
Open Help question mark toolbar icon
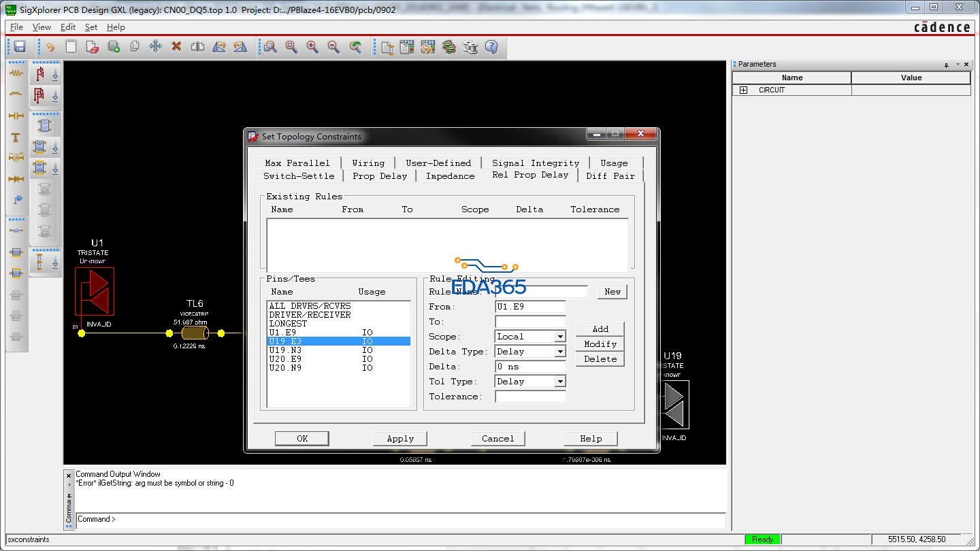pyautogui.click(x=491, y=47)
